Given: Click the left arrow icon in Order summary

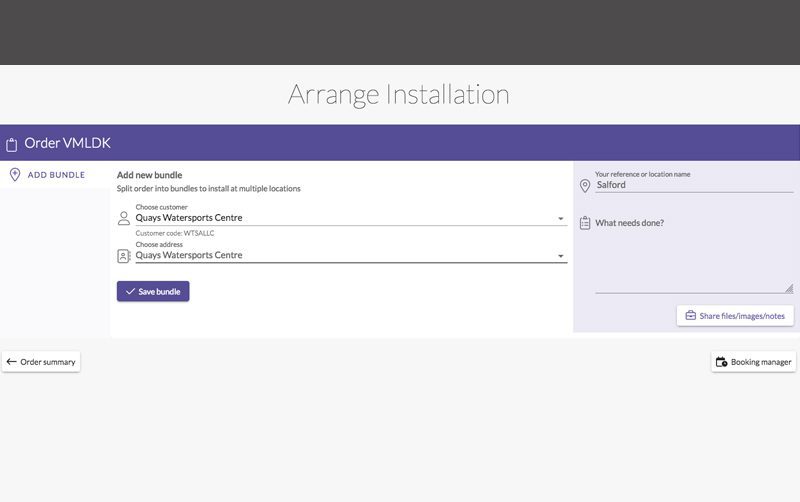Looking at the screenshot, I should click(x=11, y=362).
